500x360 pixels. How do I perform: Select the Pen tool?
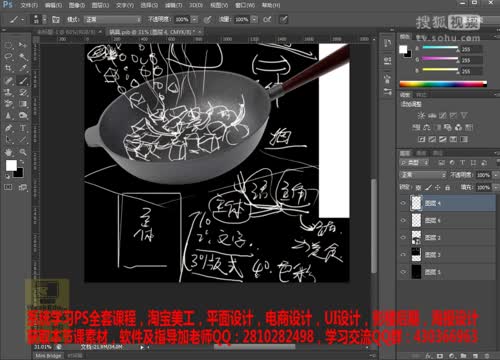[8, 128]
